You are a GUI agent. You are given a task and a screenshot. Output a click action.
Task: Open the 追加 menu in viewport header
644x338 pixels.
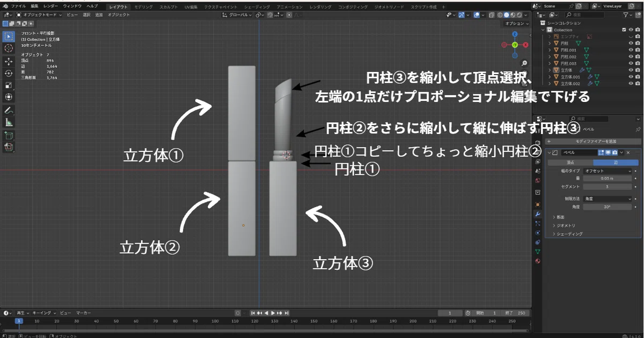(x=99, y=14)
